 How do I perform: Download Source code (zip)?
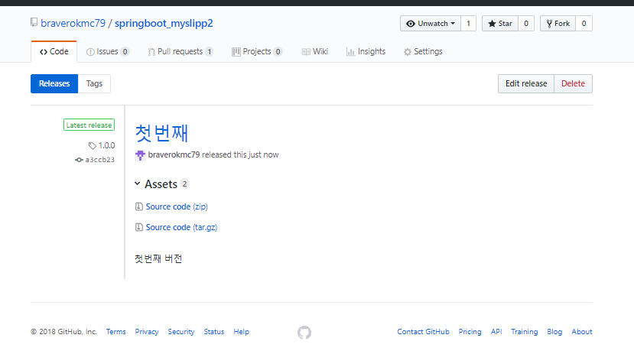click(177, 206)
